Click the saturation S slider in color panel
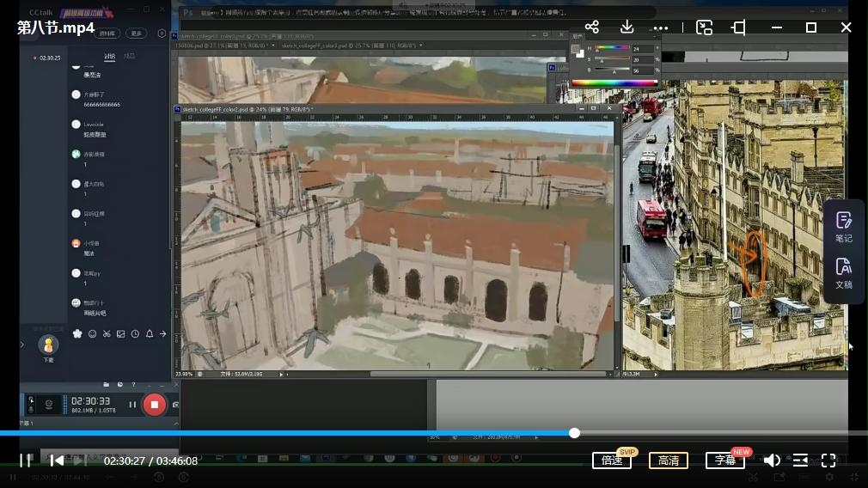 click(x=612, y=60)
